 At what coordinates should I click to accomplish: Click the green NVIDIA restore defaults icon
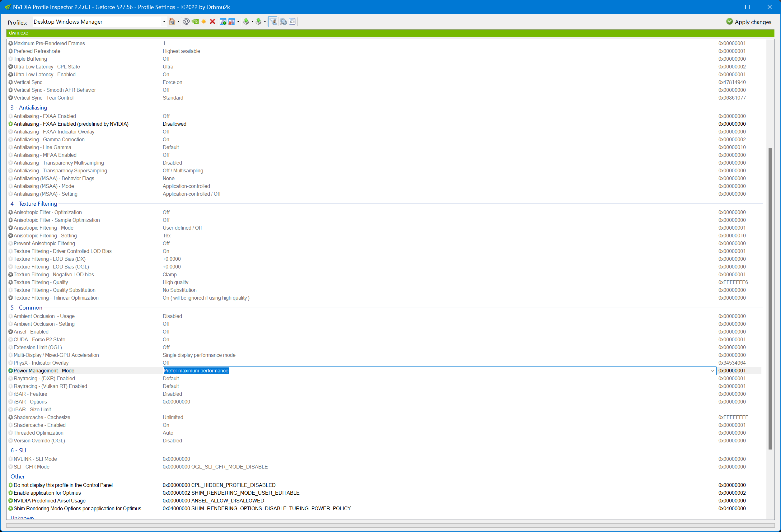click(x=195, y=22)
